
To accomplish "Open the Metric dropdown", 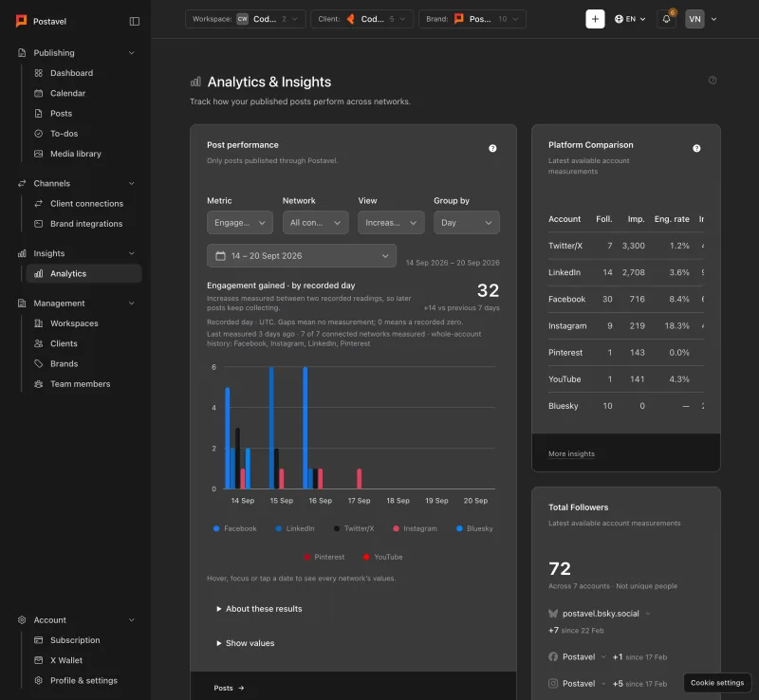I will [x=240, y=223].
